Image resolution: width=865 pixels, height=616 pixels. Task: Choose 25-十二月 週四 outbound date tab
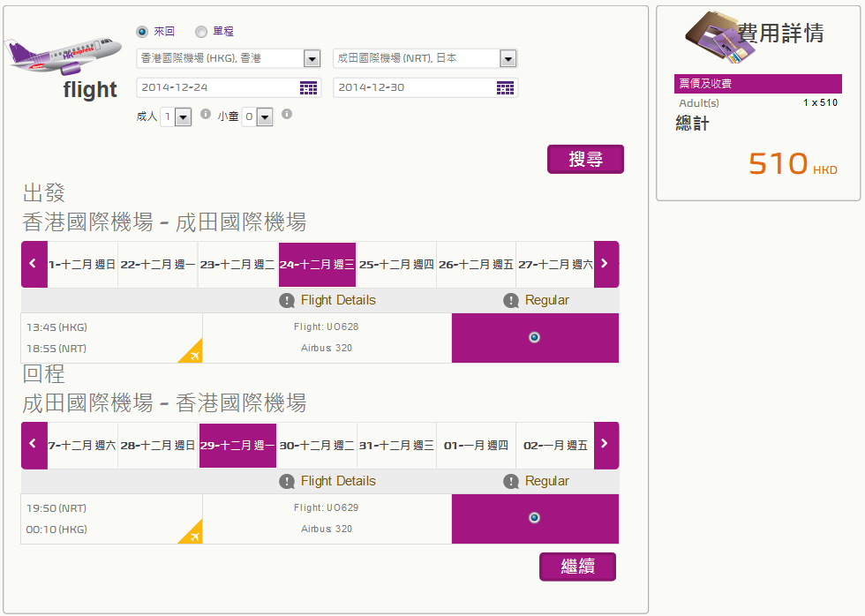pos(396,265)
